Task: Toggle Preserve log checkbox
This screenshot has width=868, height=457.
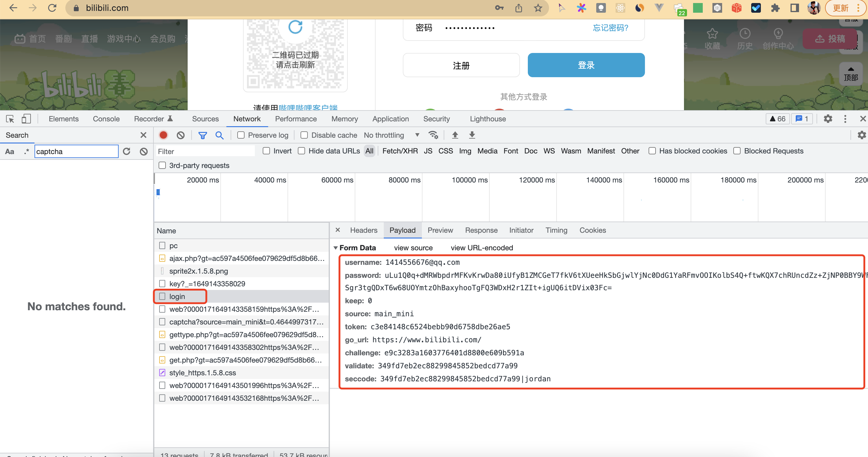Action: 241,135
